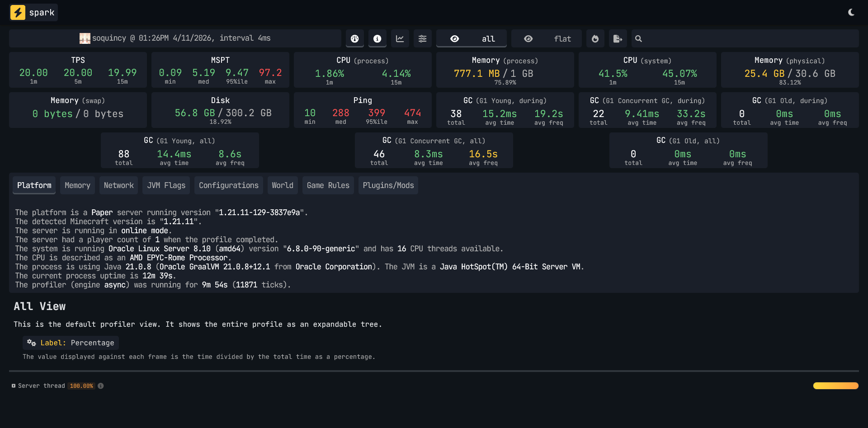Click the orange progress bar at bottom right
Image resolution: width=868 pixels, height=428 pixels.
[x=835, y=386]
